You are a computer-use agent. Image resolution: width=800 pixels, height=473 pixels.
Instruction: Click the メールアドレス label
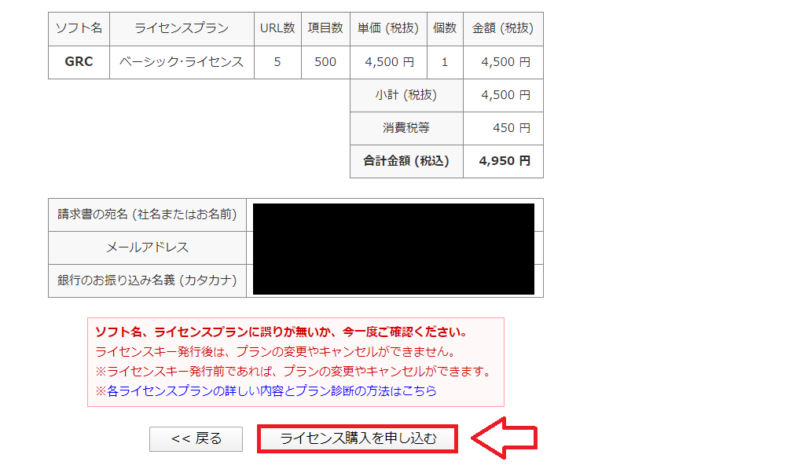[147, 248]
